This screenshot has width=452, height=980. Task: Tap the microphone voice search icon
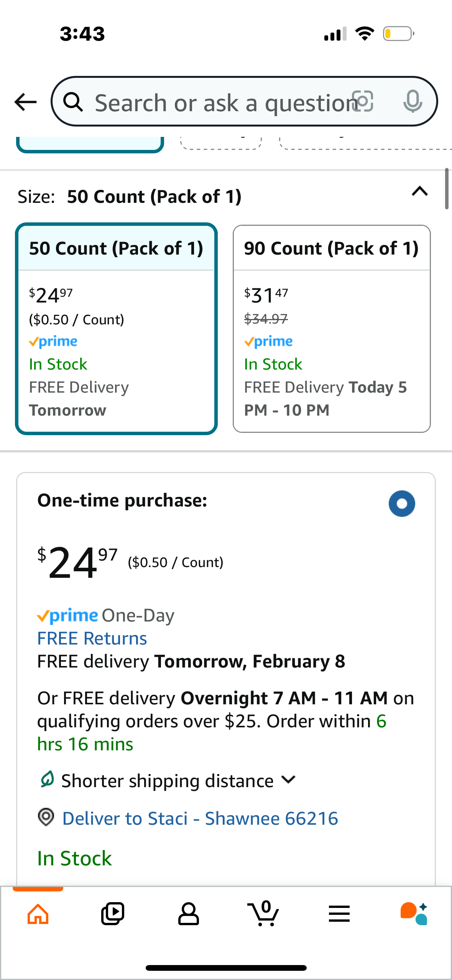[413, 102]
